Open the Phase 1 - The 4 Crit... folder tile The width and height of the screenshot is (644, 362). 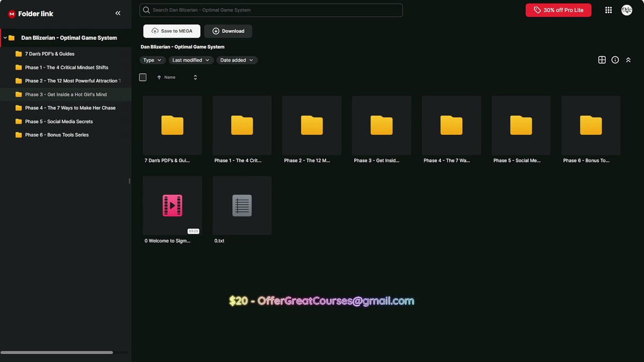242,130
